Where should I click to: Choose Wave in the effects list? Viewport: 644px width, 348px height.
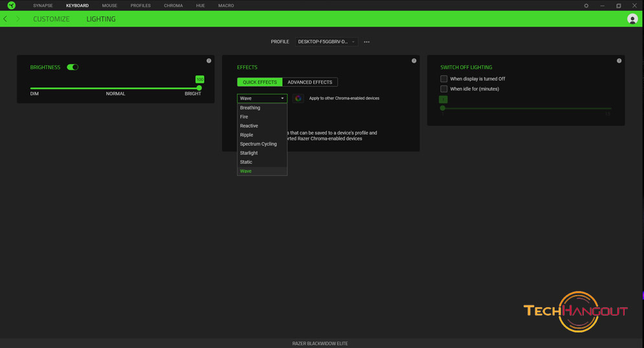(262, 171)
